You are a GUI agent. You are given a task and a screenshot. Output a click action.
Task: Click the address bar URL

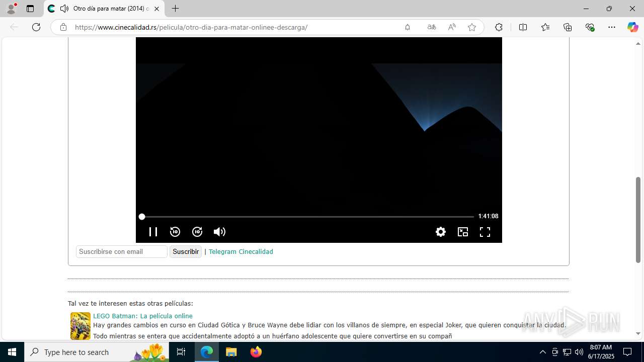(x=191, y=27)
